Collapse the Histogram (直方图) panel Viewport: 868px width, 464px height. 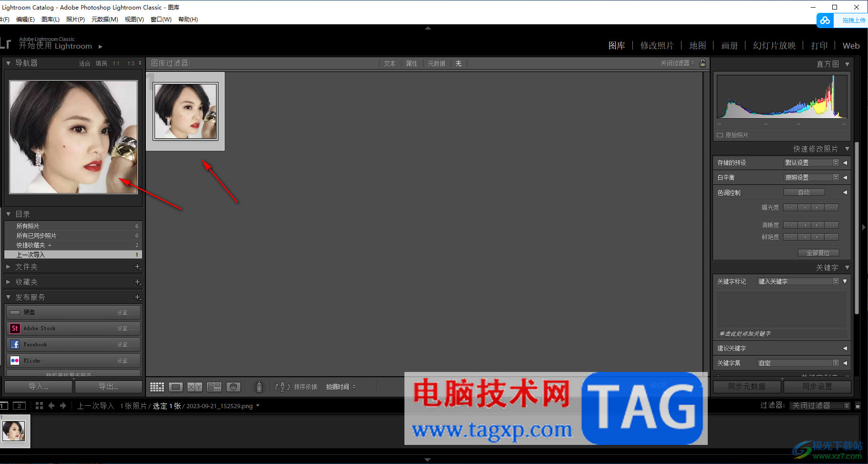pos(847,64)
